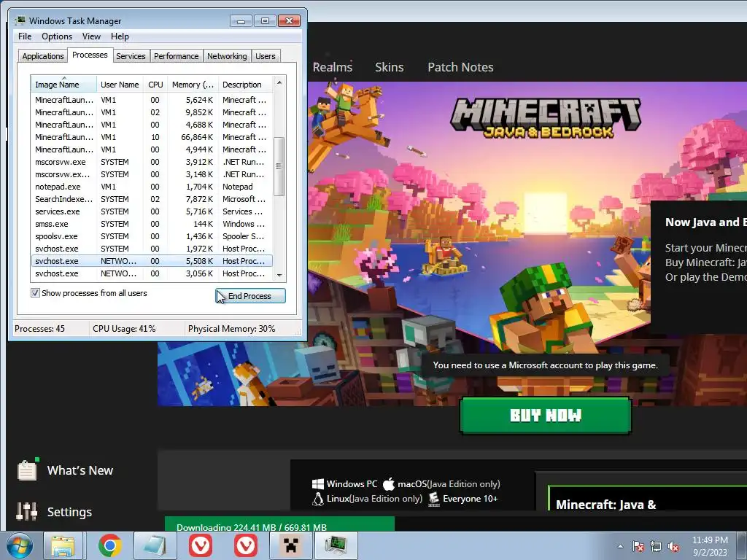Click the first Vivaldi taskbar icon

click(200, 546)
